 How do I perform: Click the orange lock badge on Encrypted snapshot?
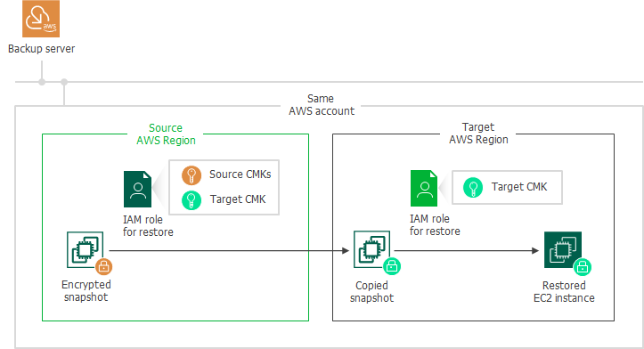tap(104, 267)
